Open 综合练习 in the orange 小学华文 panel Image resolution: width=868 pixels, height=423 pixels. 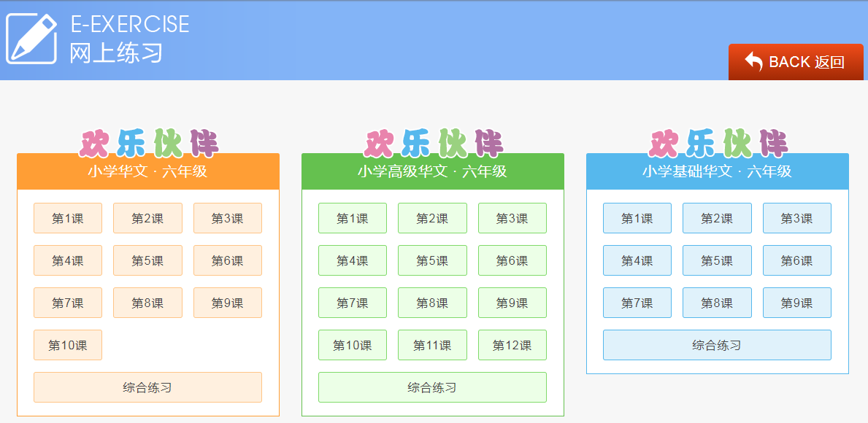(x=147, y=387)
